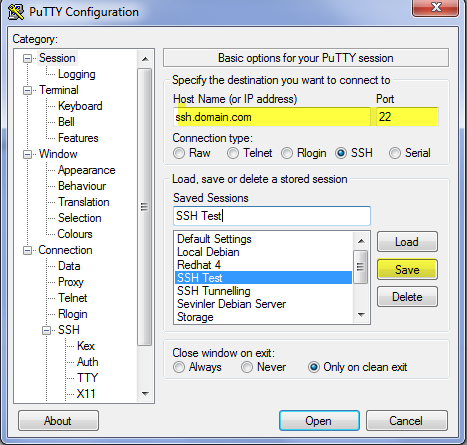Select the Serial connection type
This screenshot has width=467, height=445.
tap(395, 153)
